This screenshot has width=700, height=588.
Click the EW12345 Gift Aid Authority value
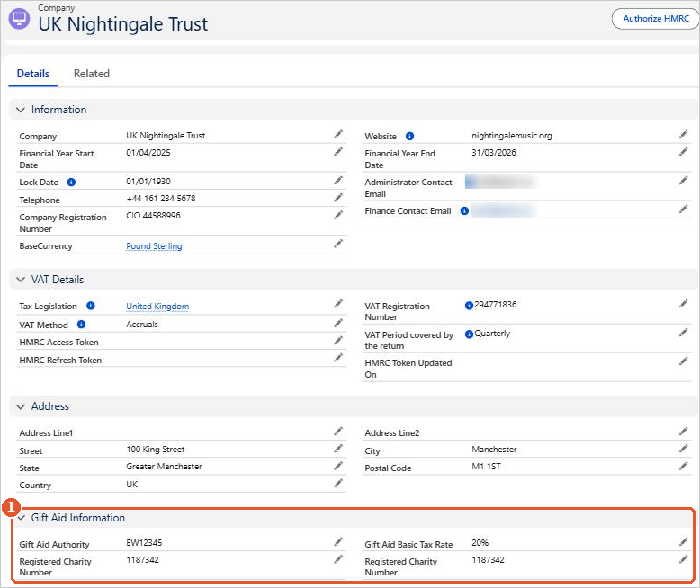click(x=144, y=542)
